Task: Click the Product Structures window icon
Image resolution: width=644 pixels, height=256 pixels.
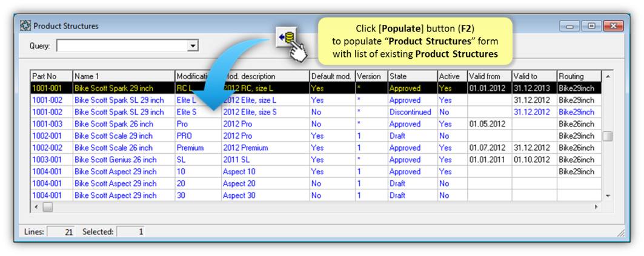Action: point(25,26)
